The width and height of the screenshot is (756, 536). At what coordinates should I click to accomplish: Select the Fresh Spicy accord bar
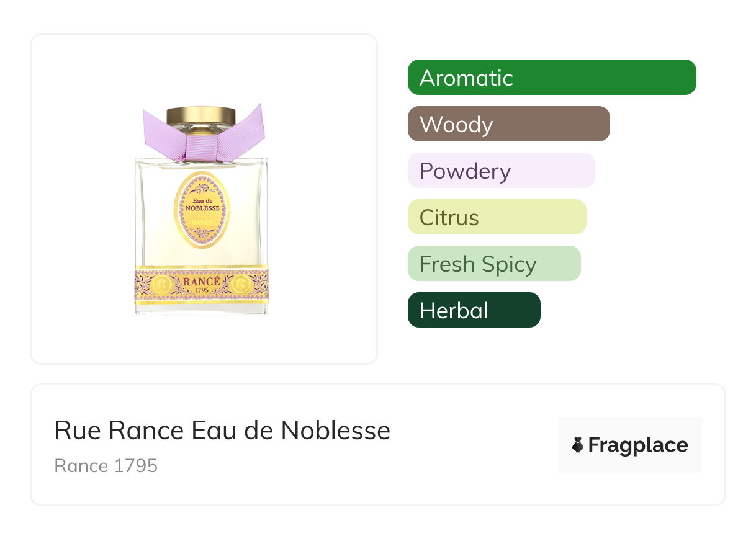tap(494, 264)
